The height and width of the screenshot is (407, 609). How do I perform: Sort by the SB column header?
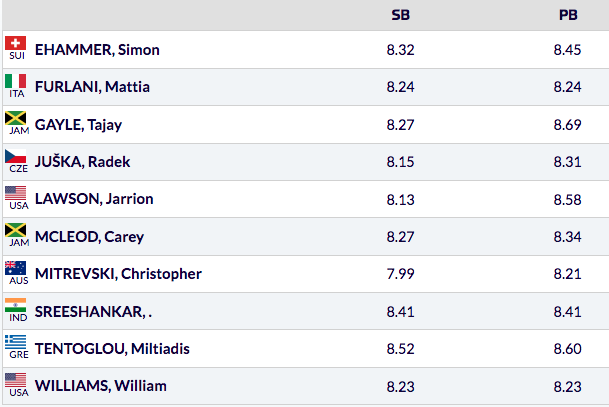tap(400, 15)
